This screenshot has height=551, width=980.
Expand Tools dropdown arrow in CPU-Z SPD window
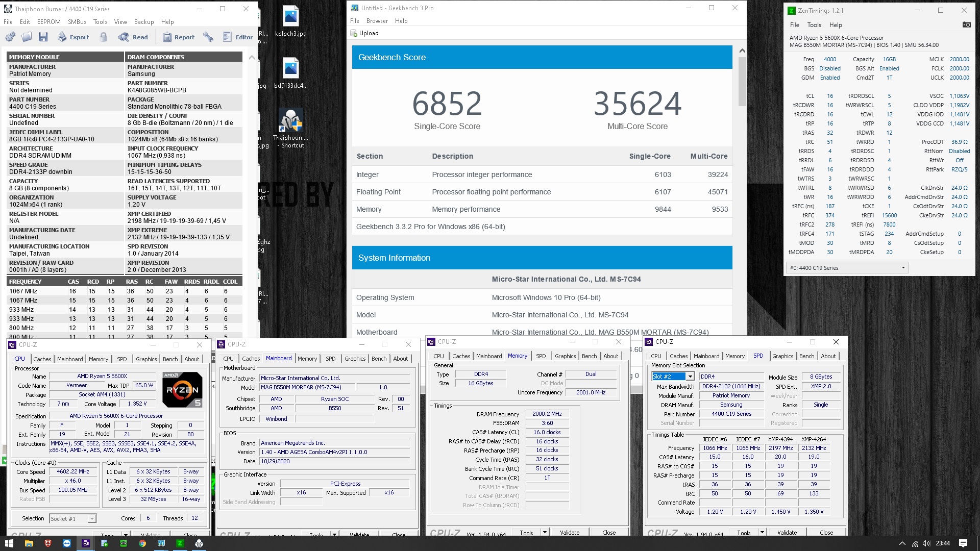tap(762, 533)
